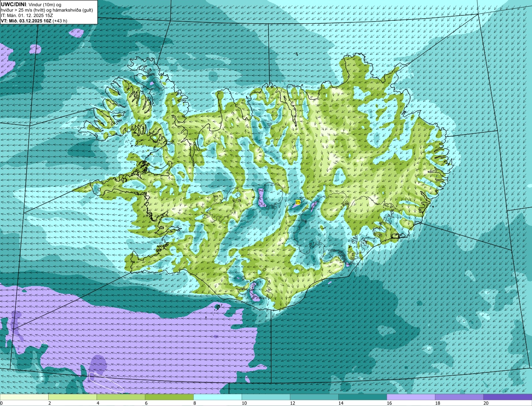The width and height of the screenshot is (532, 406).
Task: Select the above-20 m/s dark purple legend swatch
Action: pyautogui.click(x=507, y=397)
